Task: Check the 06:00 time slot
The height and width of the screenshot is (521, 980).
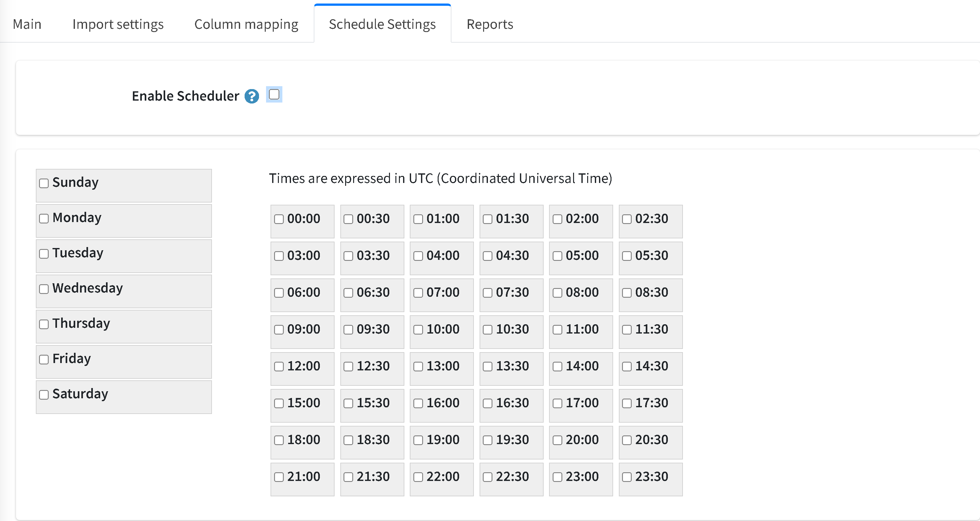Action: tap(279, 293)
